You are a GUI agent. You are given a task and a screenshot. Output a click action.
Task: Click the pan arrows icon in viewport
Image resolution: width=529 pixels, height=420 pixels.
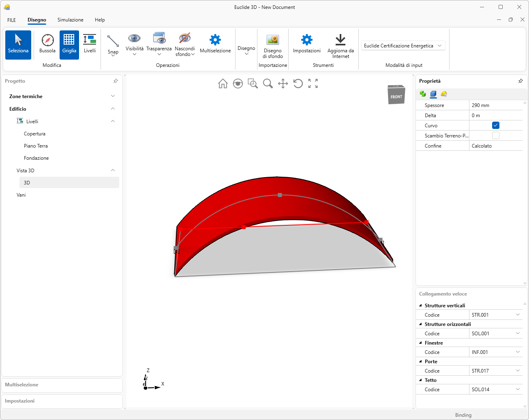click(x=283, y=84)
